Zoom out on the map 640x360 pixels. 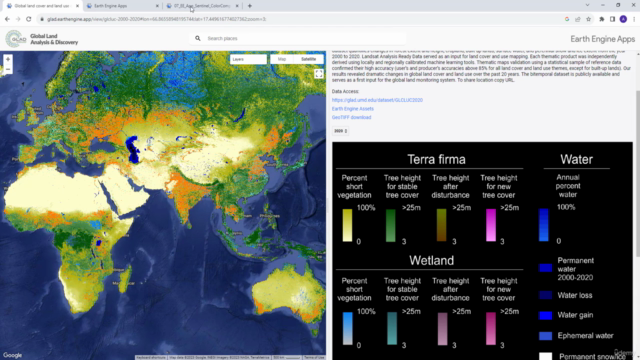(8, 69)
